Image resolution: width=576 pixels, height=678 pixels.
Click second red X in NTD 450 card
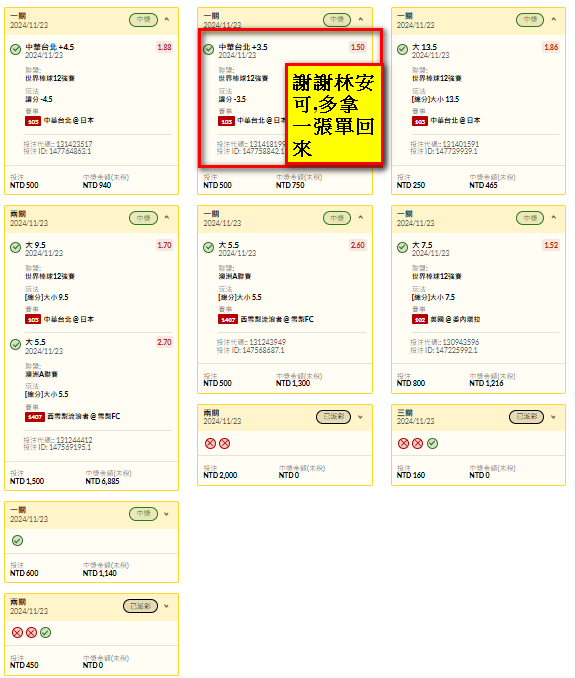click(x=31, y=633)
